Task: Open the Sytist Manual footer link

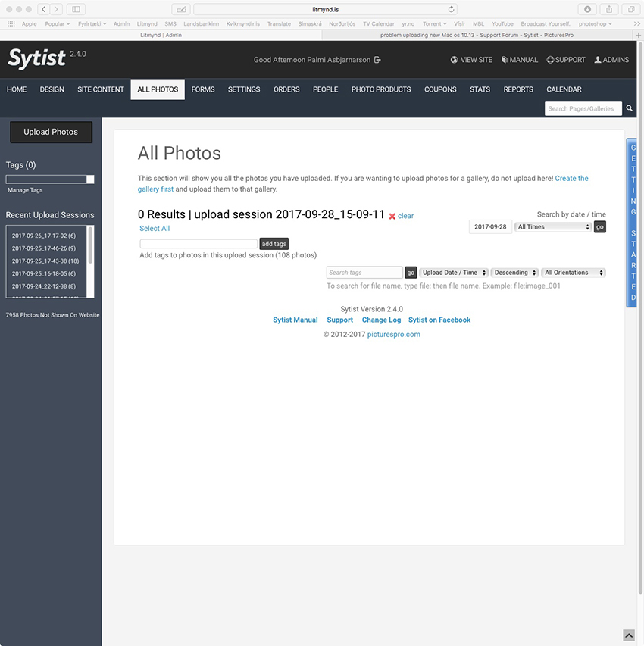Action: 295,320
